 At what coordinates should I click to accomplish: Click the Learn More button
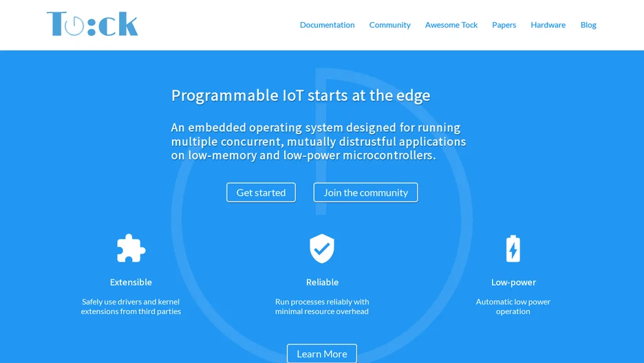[x=322, y=353]
